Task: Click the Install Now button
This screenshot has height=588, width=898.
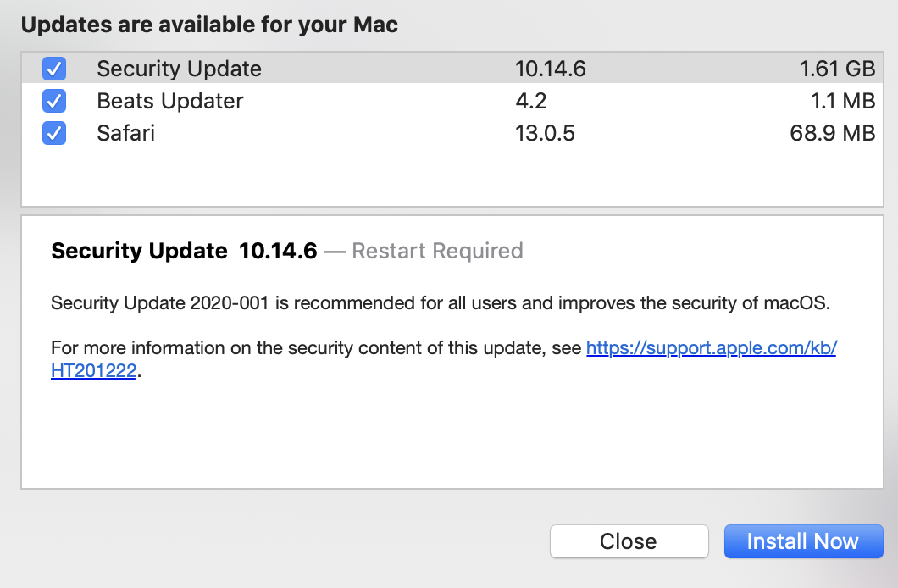Action: [x=802, y=541]
